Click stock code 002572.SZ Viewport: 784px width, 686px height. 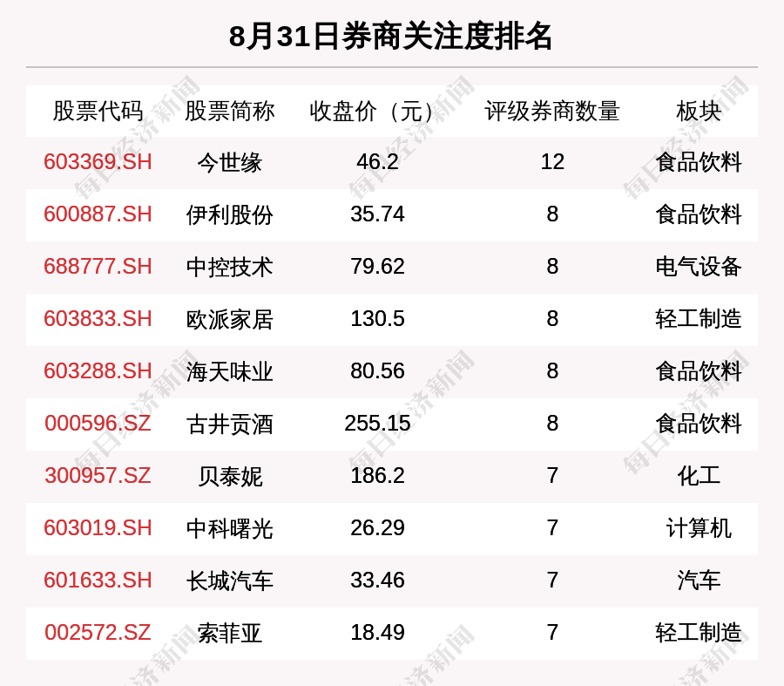click(x=98, y=633)
